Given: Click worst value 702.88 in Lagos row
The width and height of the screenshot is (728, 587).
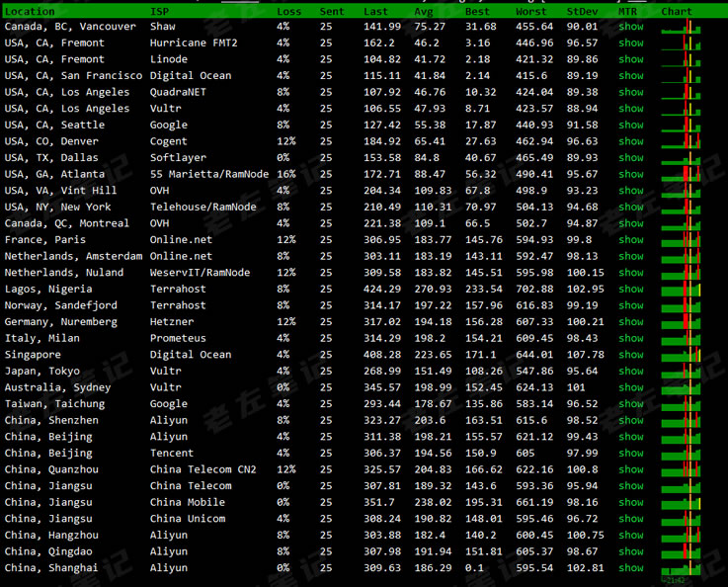Looking at the screenshot, I should pyautogui.click(x=534, y=289).
